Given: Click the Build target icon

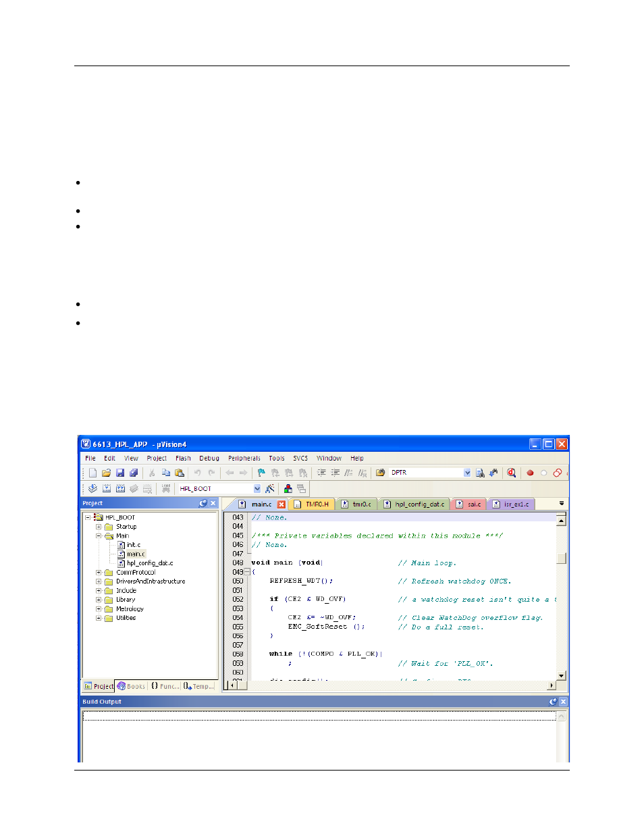Looking at the screenshot, I should (x=106, y=488).
